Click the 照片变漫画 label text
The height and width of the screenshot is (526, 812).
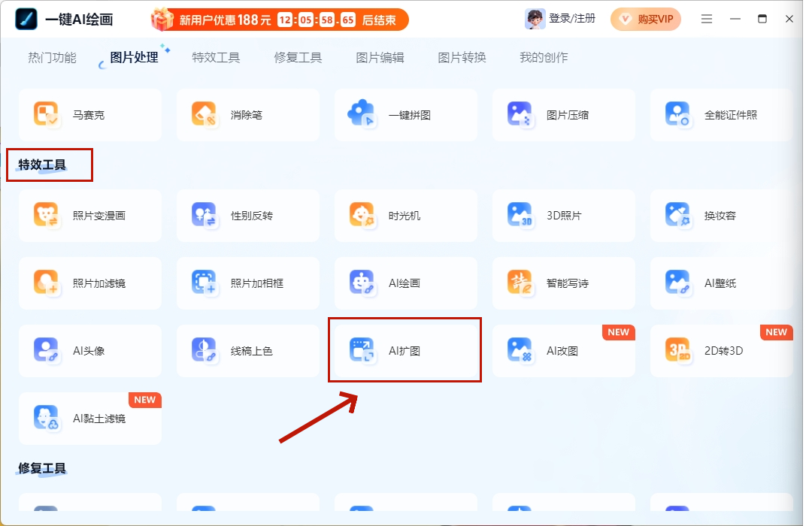[x=99, y=216]
